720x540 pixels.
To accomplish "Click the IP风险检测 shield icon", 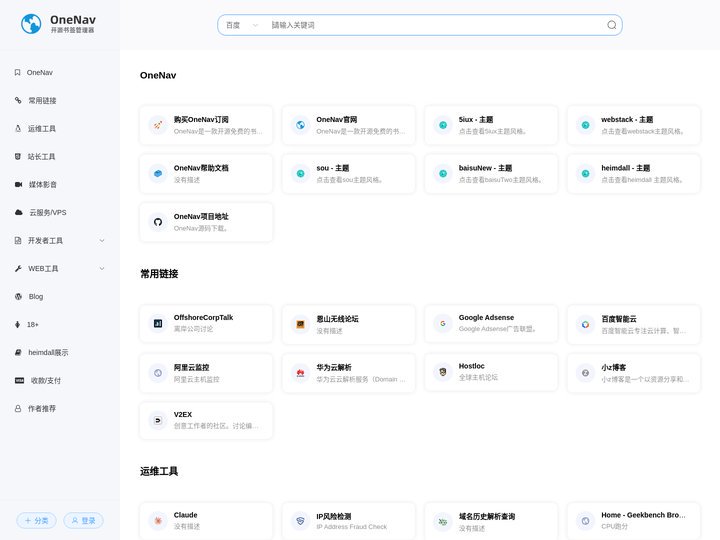I will tap(300, 521).
